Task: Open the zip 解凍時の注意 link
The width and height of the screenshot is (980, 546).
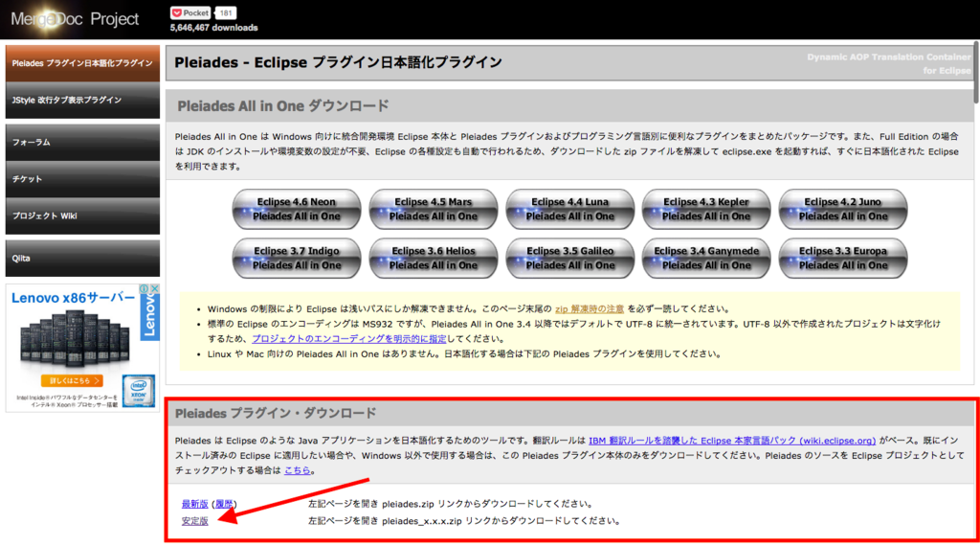Action: (590, 308)
